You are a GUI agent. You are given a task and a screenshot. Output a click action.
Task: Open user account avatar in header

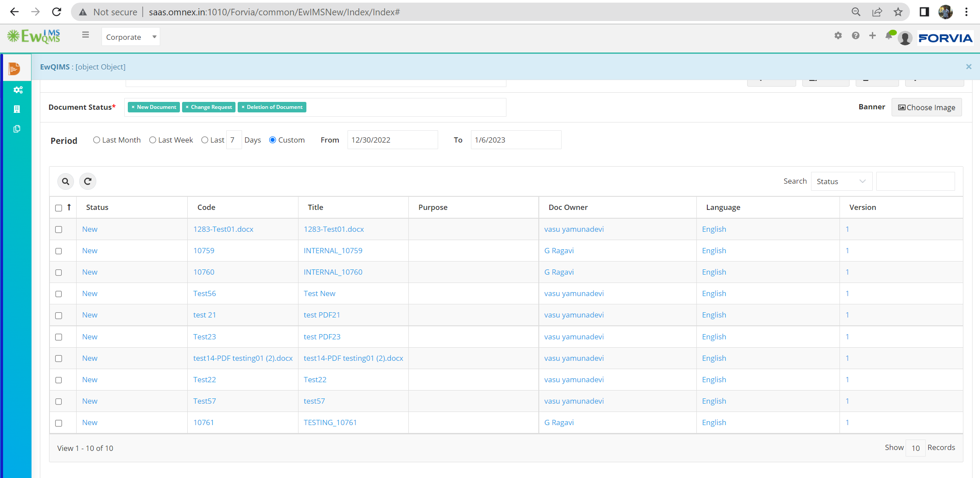pyautogui.click(x=905, y=38)
